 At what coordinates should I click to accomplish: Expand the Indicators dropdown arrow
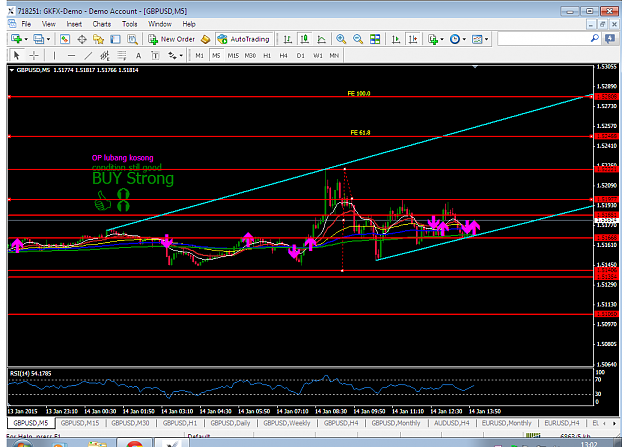click(442, 39)
